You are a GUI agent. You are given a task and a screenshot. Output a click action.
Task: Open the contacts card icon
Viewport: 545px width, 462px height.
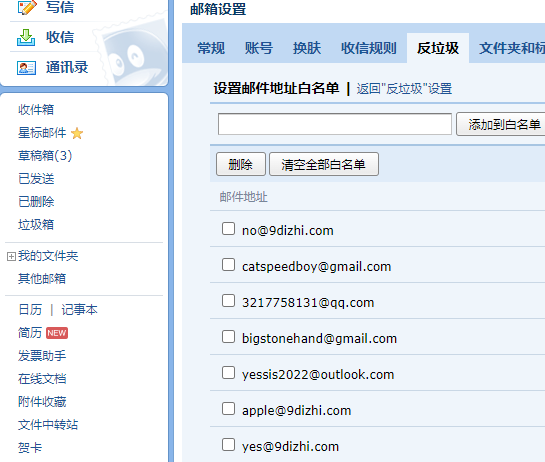[26, 67]
